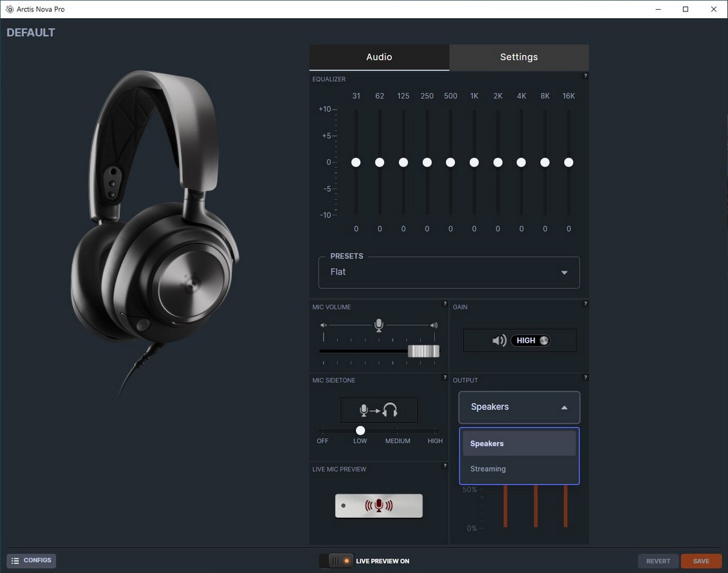Switch to the Audio tab
Screen dimensions: 728x573
pos(379,57)
